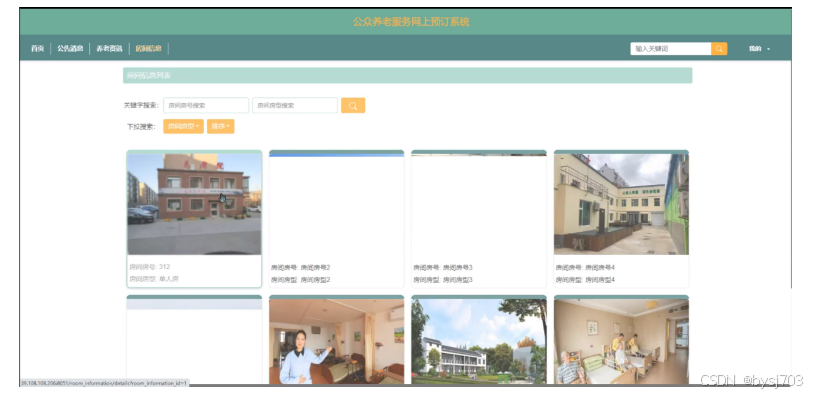The width and height of the screenshot is (822, 396).
Task: Focus the 房间房号搜索 input field
Action: click(206, 105)
